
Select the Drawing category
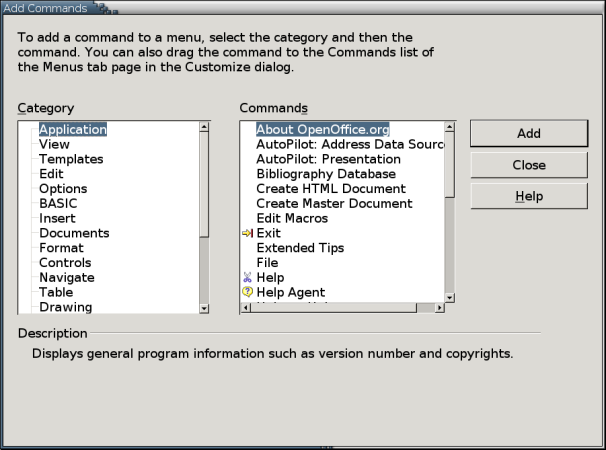pos(65,307)
